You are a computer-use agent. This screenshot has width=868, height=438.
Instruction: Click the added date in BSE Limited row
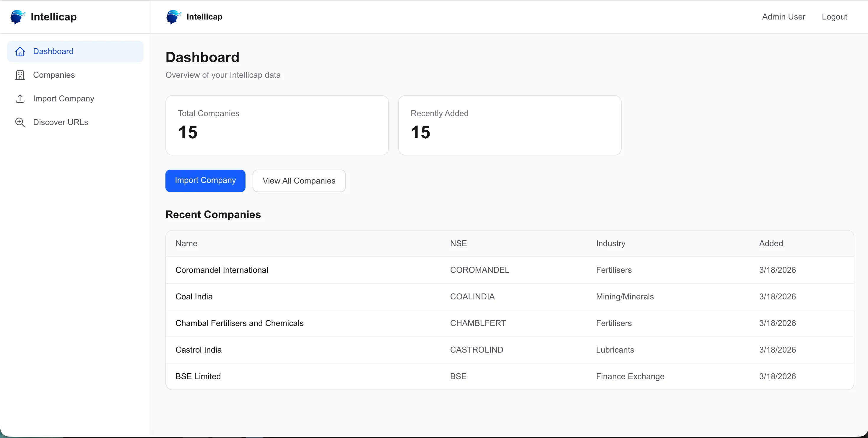coord(777,377)
